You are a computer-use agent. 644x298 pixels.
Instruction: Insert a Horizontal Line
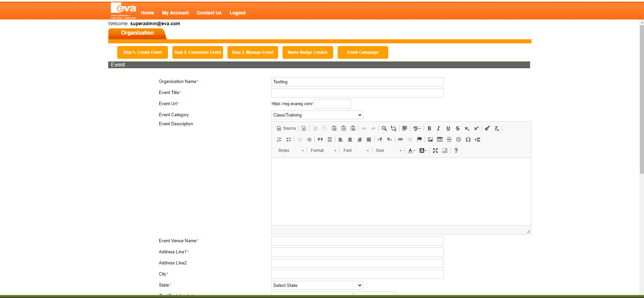pos(449,139)
